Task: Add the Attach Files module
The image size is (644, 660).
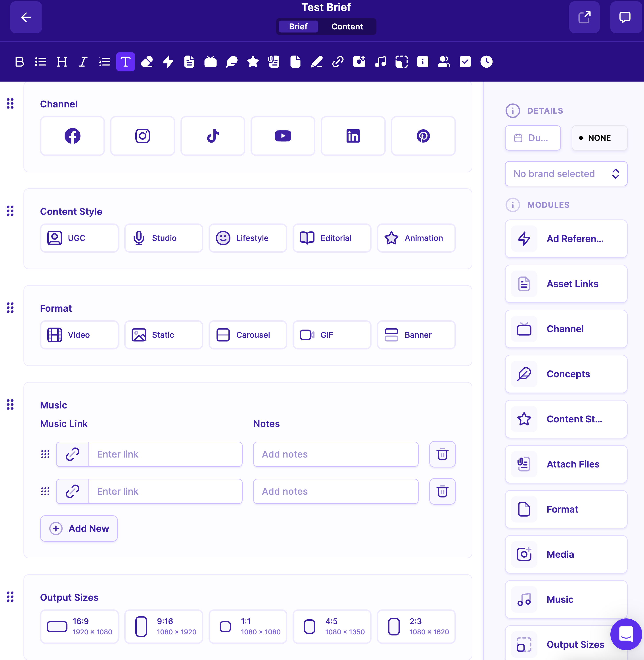Action: click(x=566, y=464)
